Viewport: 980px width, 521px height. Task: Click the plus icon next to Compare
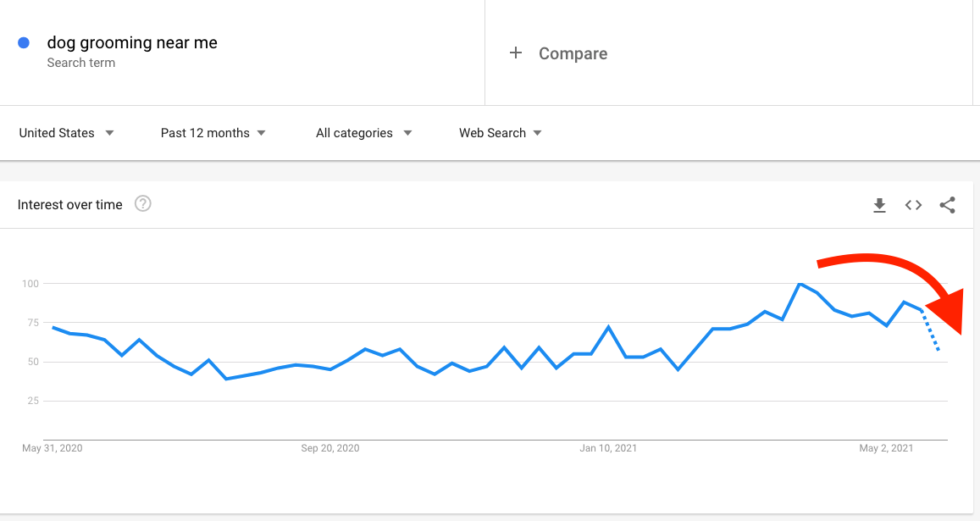click(x=516, y=53)
